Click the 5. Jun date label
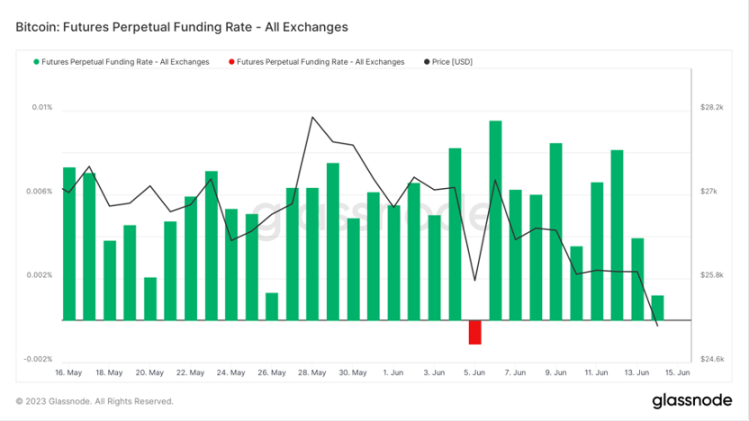 click(474, 372)
